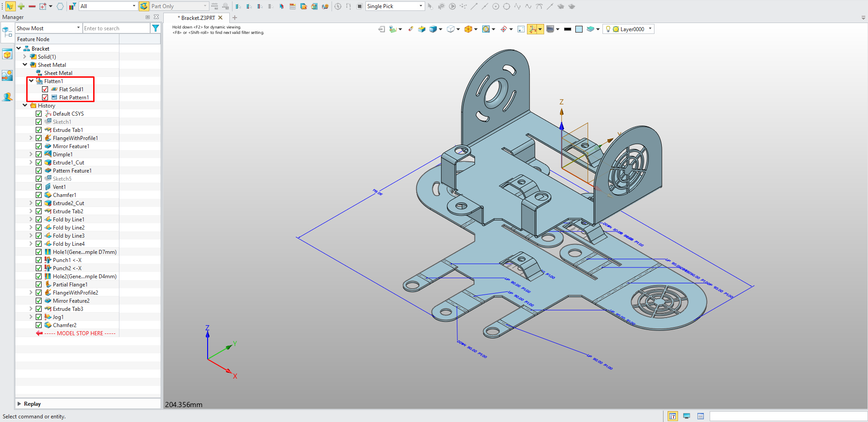Collapse the Flatten1 tree node
The height and width of the screenshot is (422, 868).
(x=31, y=81)
